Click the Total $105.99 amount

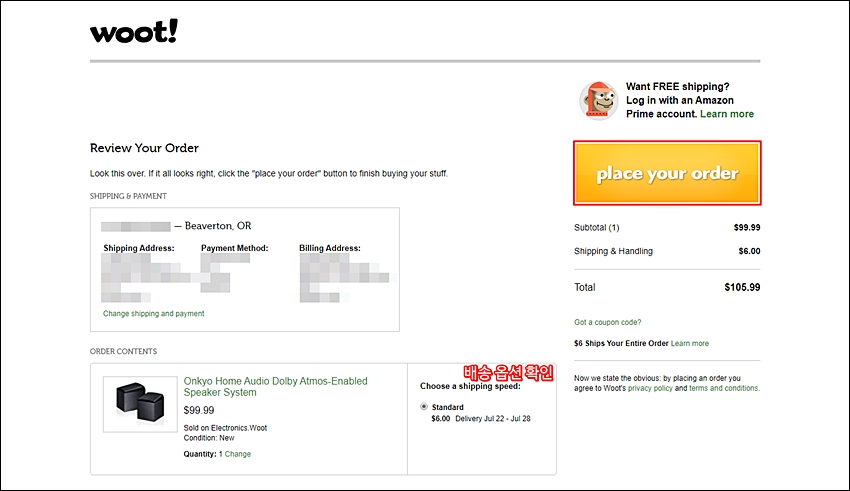click(x=742, y=287)
